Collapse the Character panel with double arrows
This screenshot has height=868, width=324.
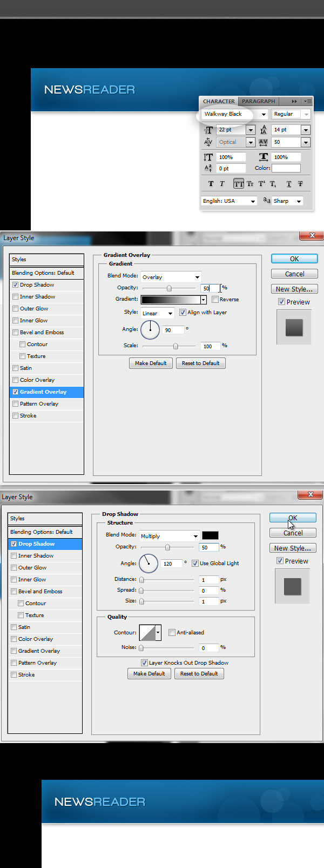click(x=294, y=101)
